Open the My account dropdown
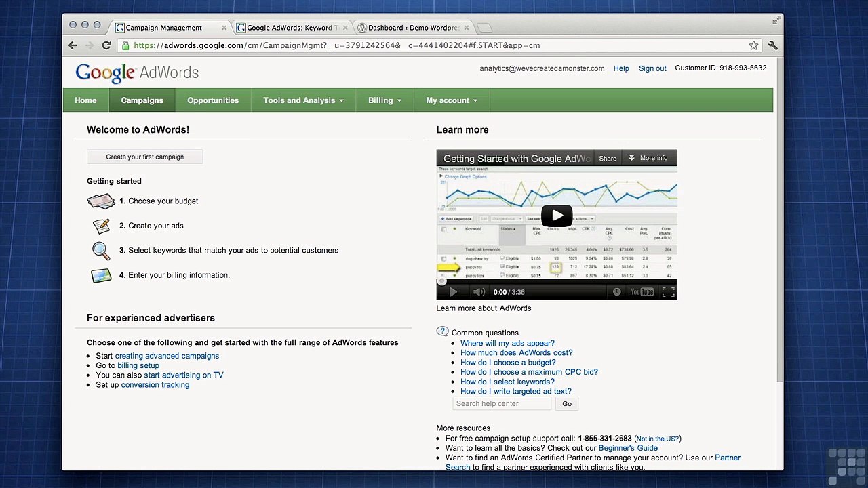The width and height of the screenshot is (868, 488). (x=452, y=100)
